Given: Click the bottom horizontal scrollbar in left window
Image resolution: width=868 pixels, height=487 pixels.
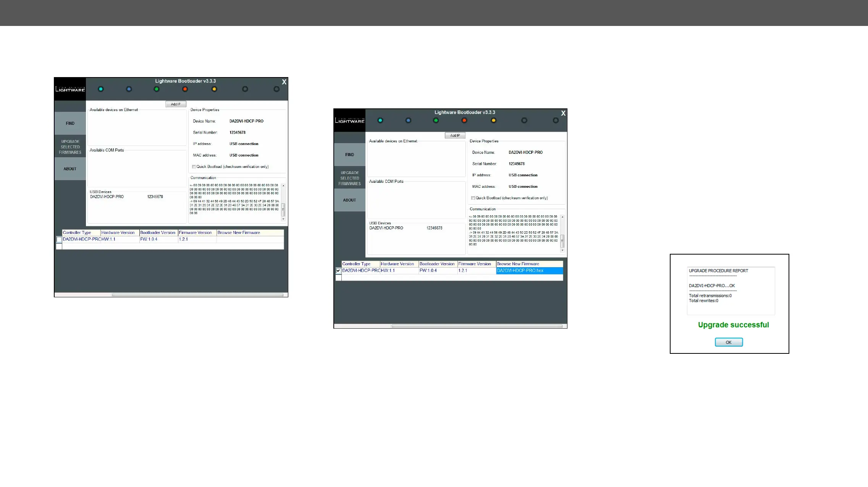Looking at the screenshot, I should pyautogui.click(x=197, y=295).
